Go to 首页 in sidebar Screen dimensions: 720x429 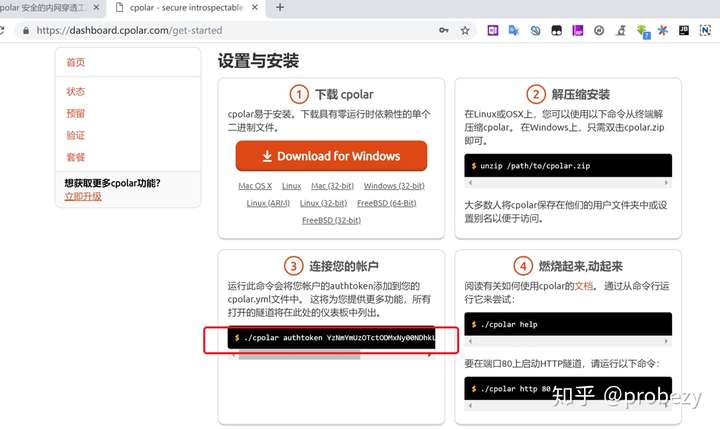pos(75,62)
